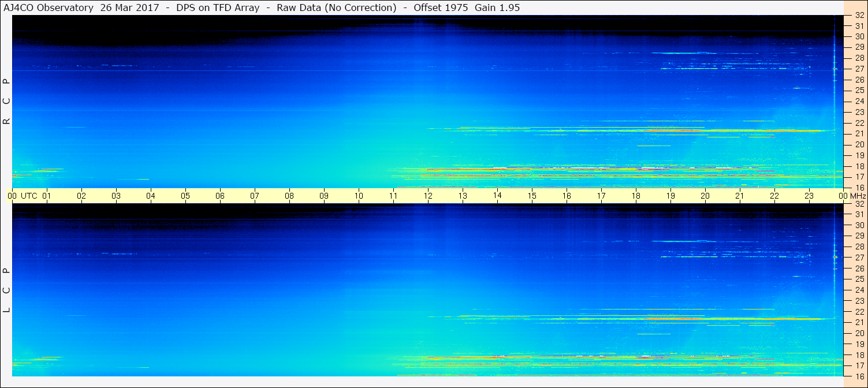
Task: Click the 12 UTC hour marker
Action: coord(428,196)
